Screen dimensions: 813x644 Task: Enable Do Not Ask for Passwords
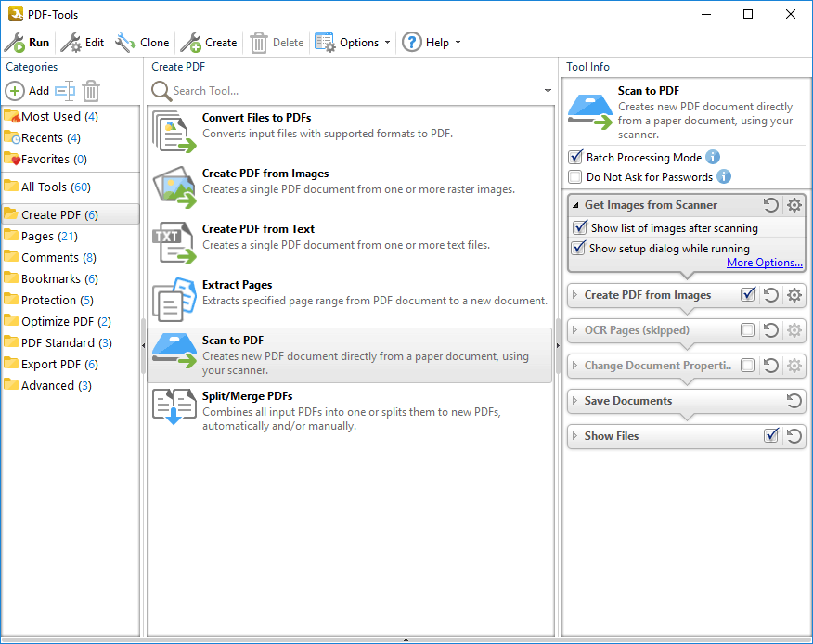(575, 177)
